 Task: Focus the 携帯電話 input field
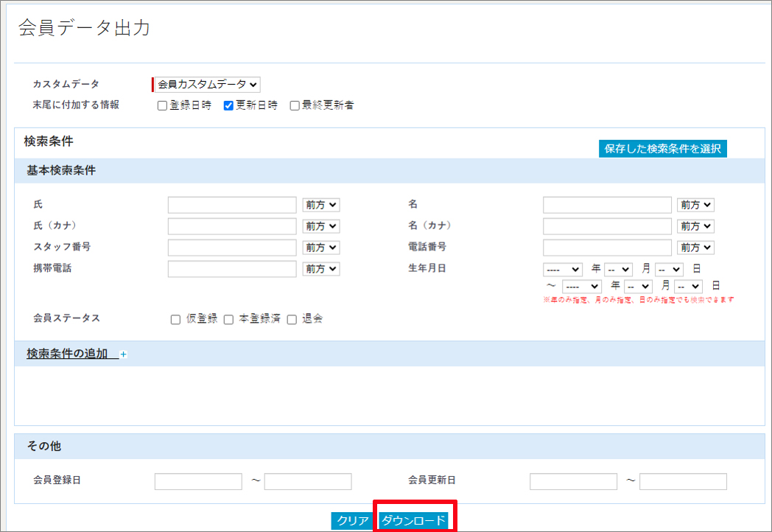coord(232,269)
